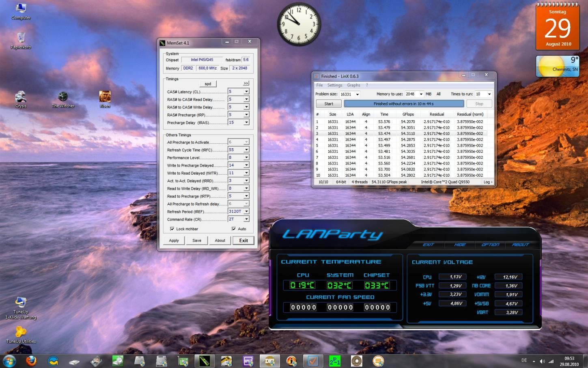The width and height of the screenshot is (588, 368).
Task: Launch the Risen desktop shortcut
Action: pos(105,99)
